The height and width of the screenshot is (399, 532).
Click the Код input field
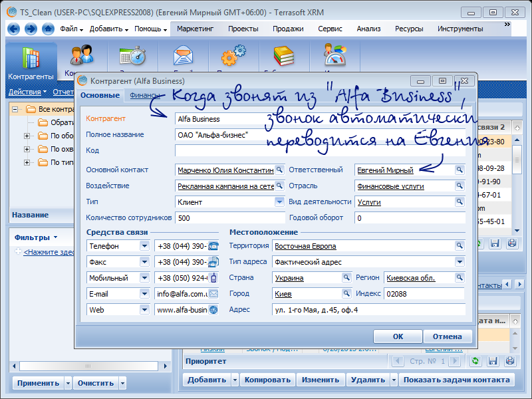click(x=320, y=150)
